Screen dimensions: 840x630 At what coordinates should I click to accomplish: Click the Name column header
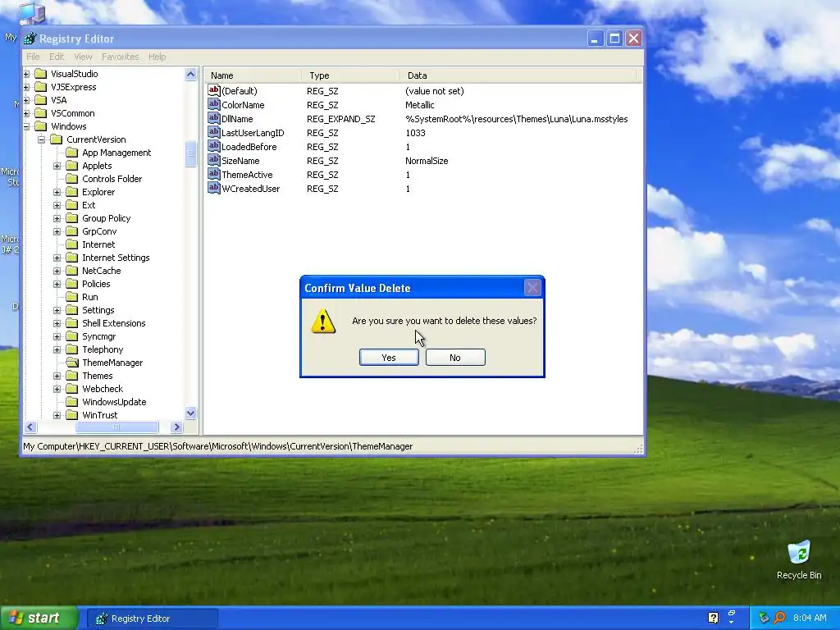[x=253, y=75]
